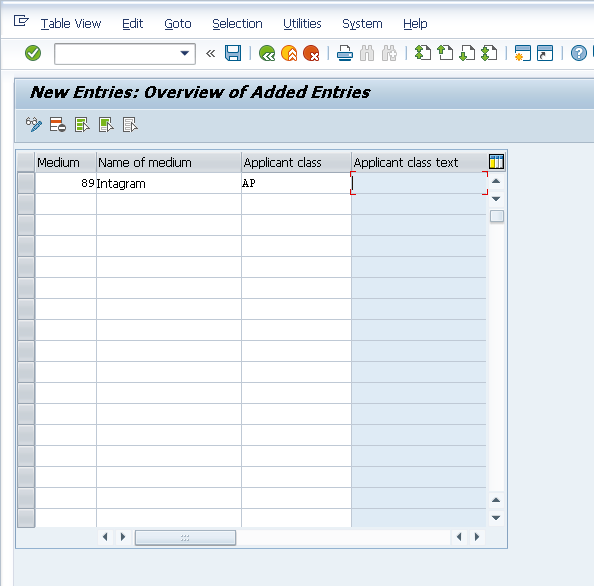The height and width of the screenshot is (586, 594).
Task: Click the Create New Session icon
Action: (522, 53)
